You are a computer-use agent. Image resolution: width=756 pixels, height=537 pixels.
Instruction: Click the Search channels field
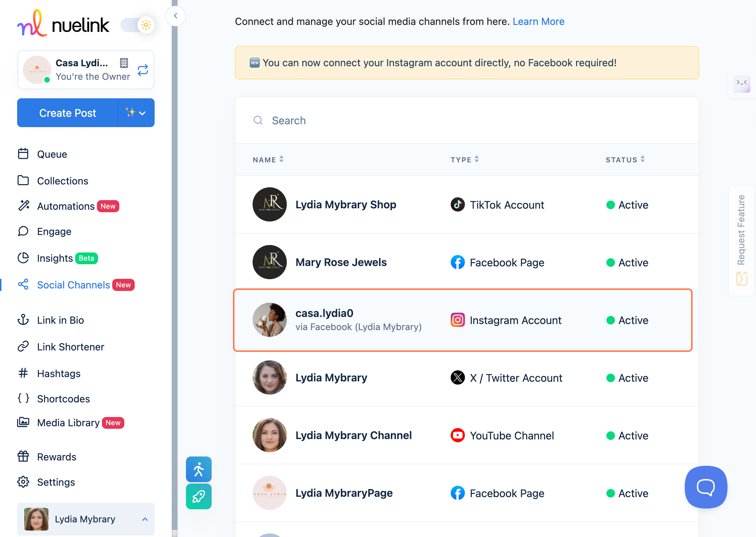[467, 120]
